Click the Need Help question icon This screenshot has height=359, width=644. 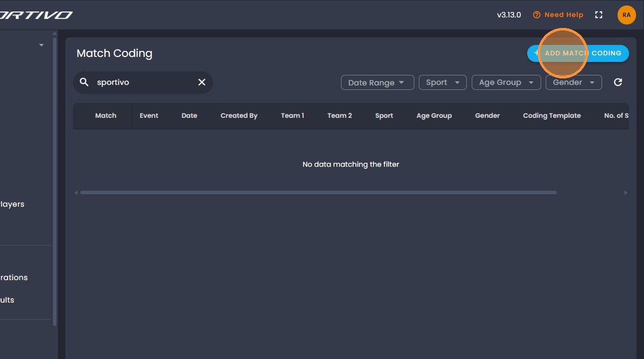click(x=537, y=15)
